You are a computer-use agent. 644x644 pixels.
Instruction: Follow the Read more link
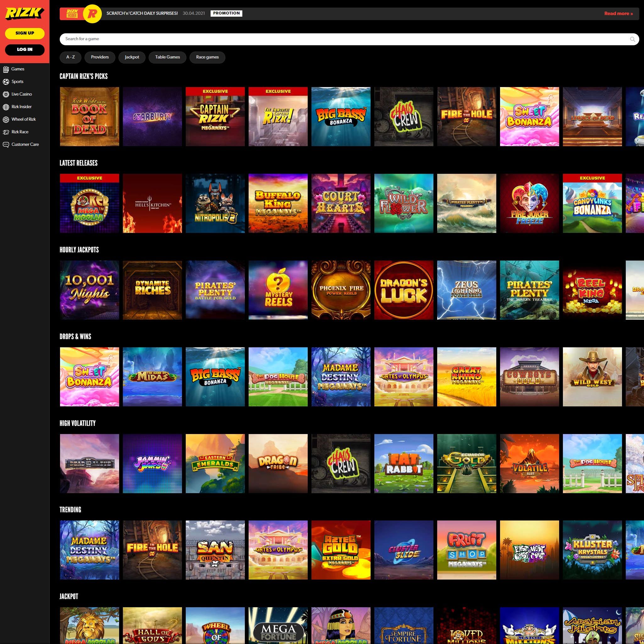click(x=618, y=14)
